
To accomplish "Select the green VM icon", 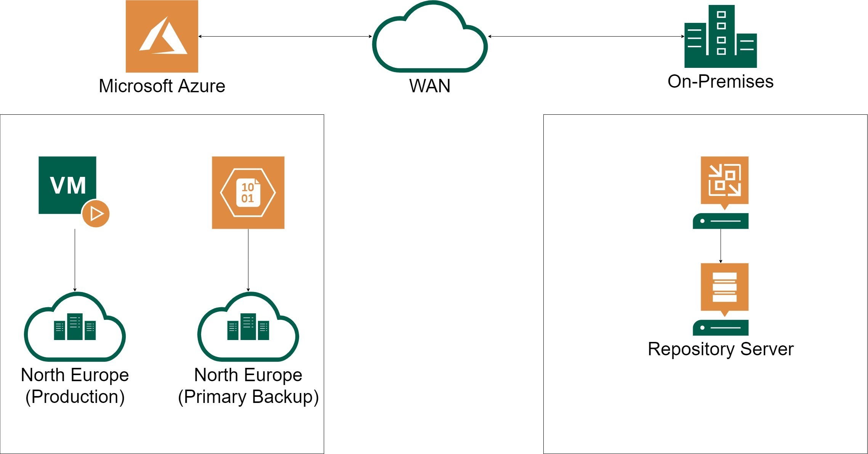I will click(67, 185).
